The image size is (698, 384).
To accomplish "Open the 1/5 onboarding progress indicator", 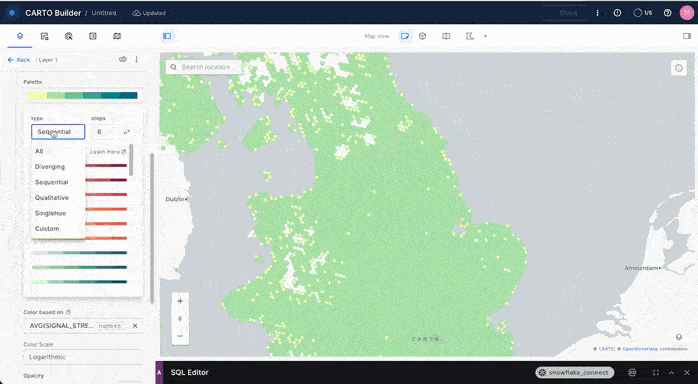I will [x=642, y=13].
